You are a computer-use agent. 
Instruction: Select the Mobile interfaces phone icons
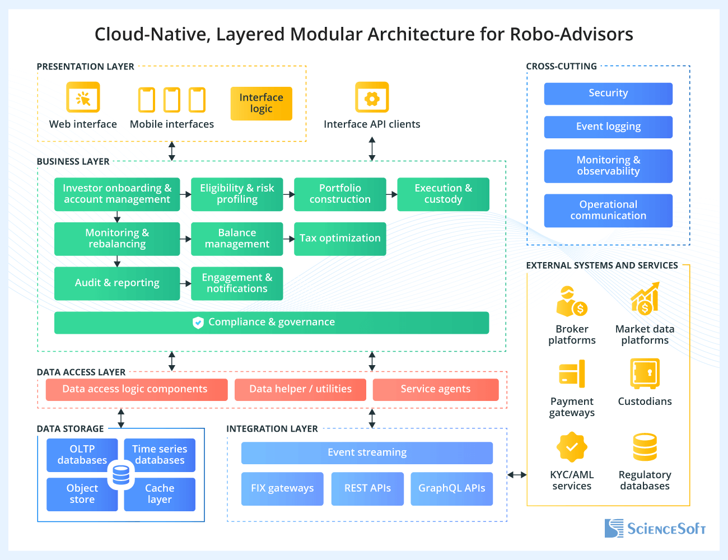click(171, 100)
